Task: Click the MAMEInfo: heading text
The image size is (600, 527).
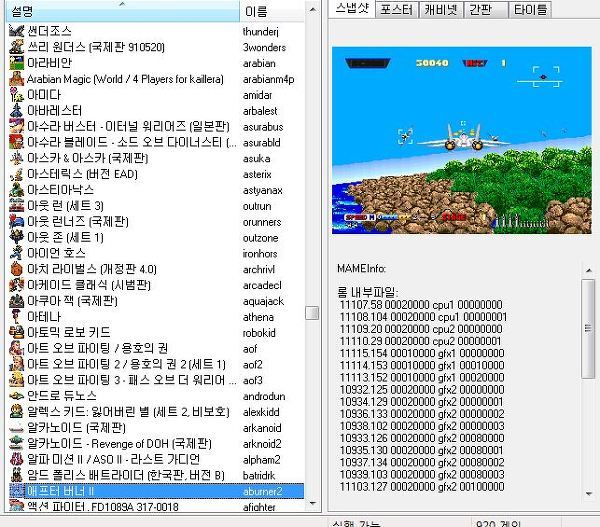Action: tap(361, 269)
